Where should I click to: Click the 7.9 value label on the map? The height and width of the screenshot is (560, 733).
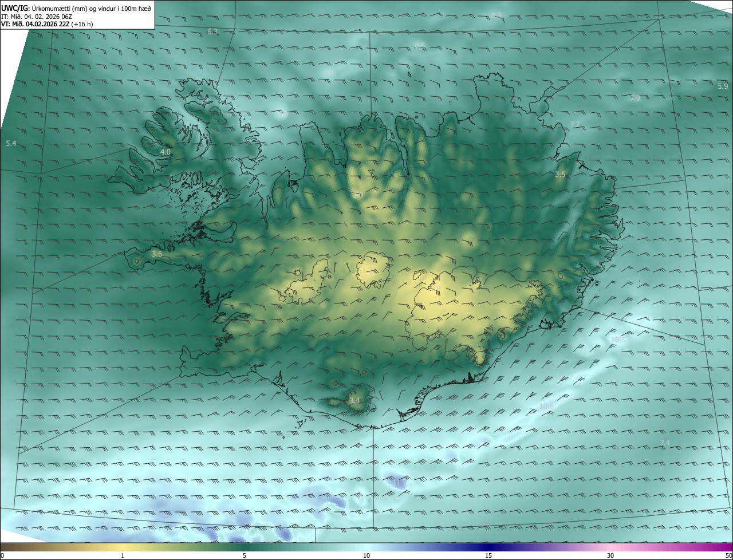[x=635, y=98]
